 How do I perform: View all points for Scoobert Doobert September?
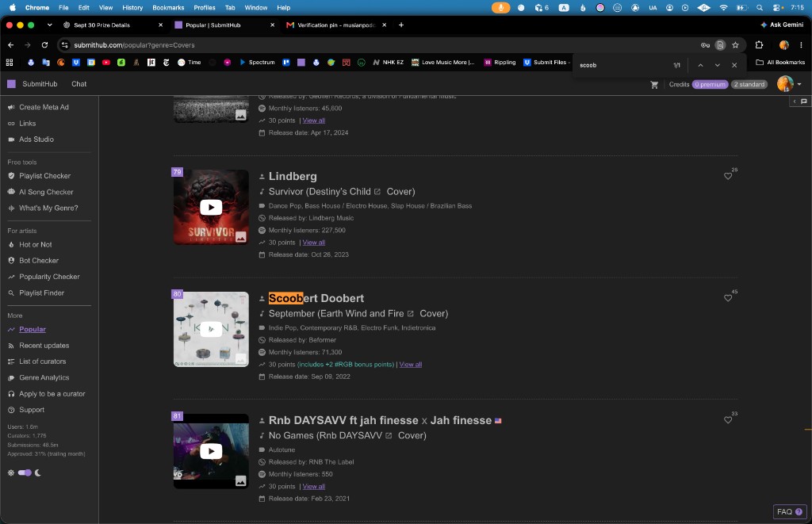[410, 365]
